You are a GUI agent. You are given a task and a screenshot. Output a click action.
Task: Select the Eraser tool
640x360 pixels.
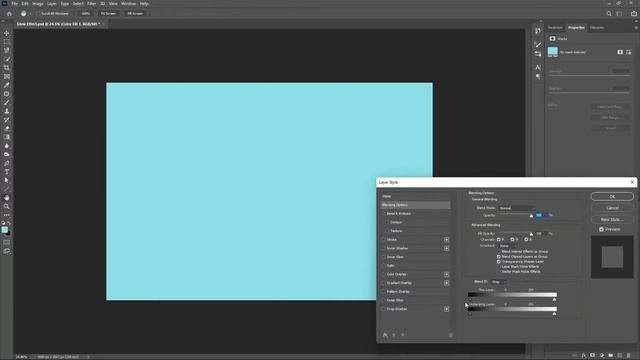pos(7,128)
